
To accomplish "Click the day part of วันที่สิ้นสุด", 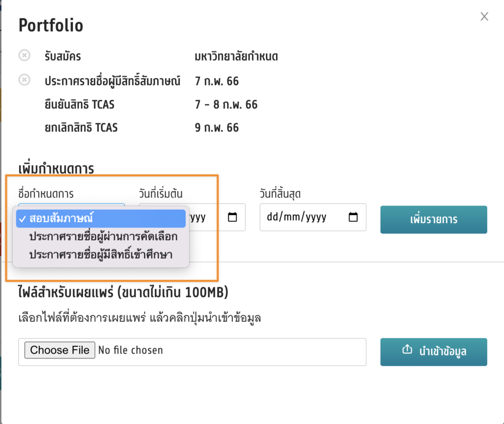I will (272, 217).
